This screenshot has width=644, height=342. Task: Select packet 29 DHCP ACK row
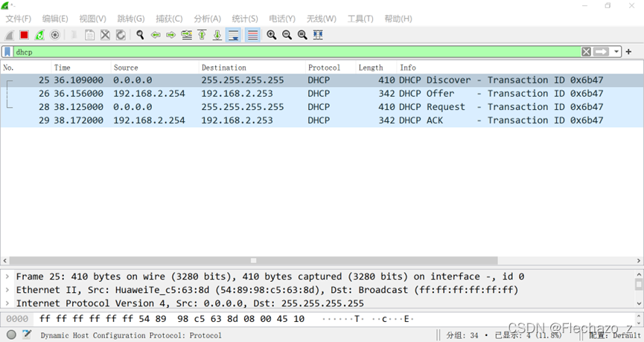coord(322,120)
